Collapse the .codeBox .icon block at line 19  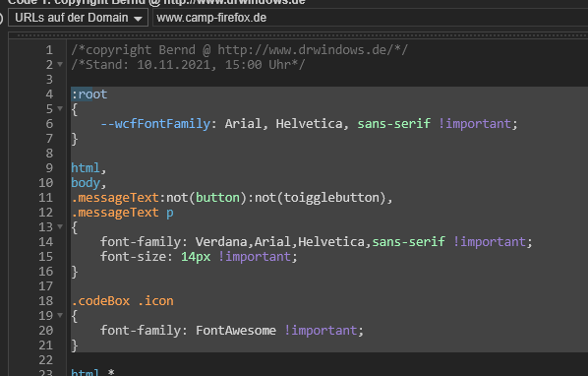tap(60, 315)
